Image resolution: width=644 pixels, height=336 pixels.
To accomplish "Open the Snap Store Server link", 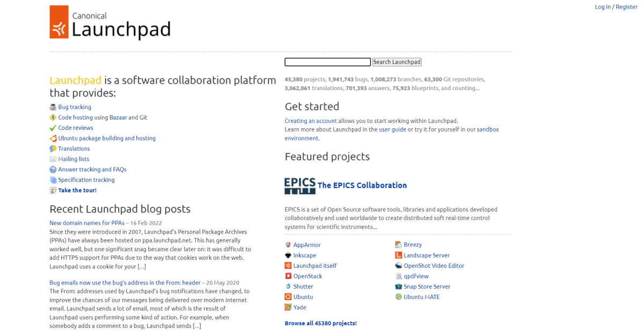I will pos(427,287).
